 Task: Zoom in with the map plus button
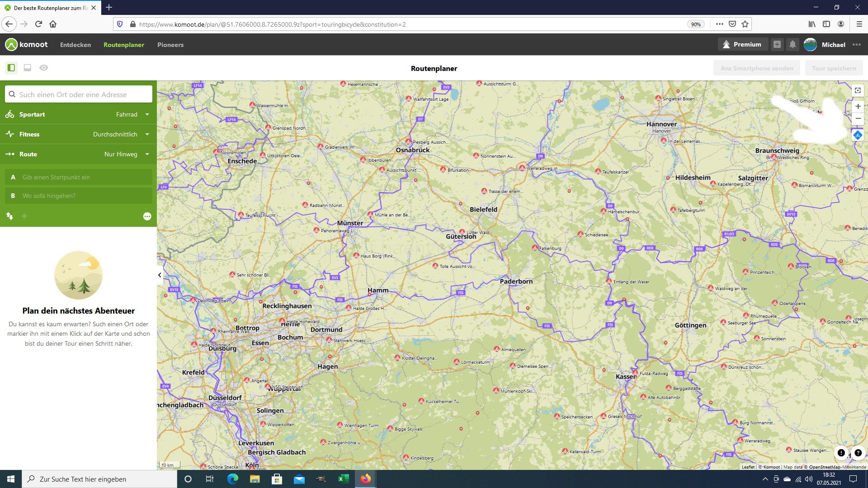point(858,107)
